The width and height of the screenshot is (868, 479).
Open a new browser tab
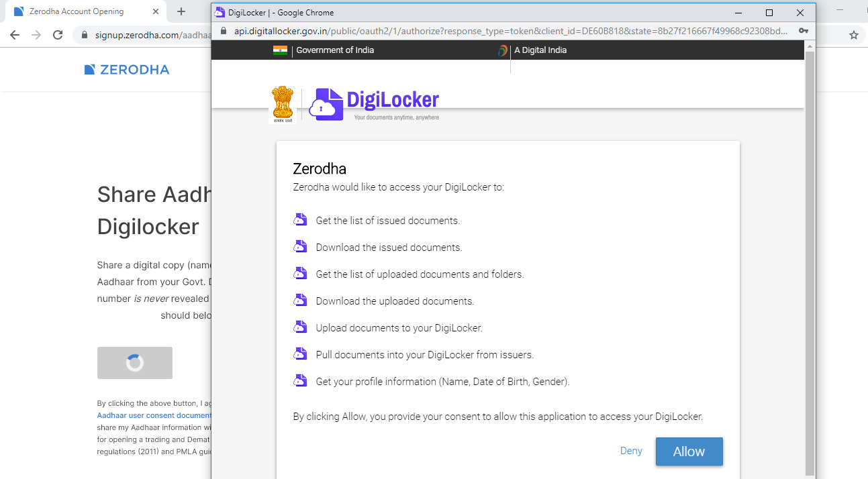click(181, 11)
